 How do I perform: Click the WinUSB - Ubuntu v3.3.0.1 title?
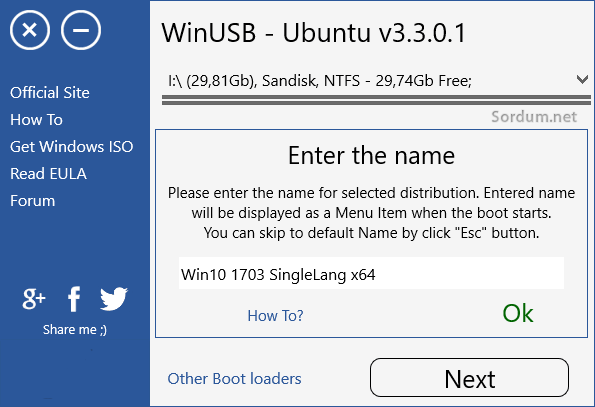point(313,33)
